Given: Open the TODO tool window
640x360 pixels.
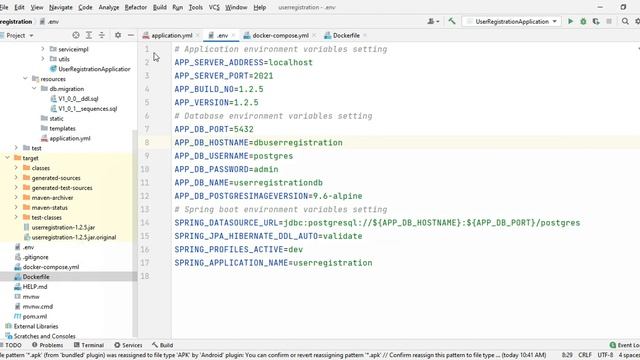Looking at the screenshot, I should coord(11,345).
